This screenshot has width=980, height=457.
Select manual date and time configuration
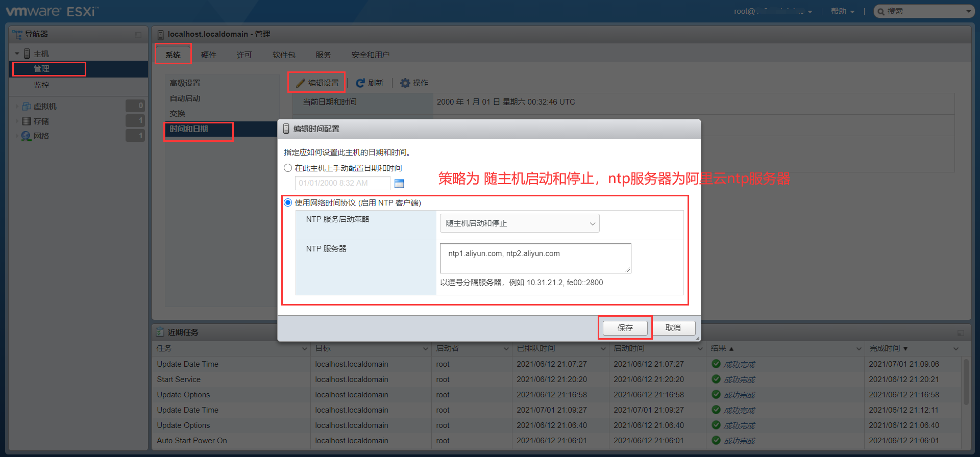click(x=288, y=168)
